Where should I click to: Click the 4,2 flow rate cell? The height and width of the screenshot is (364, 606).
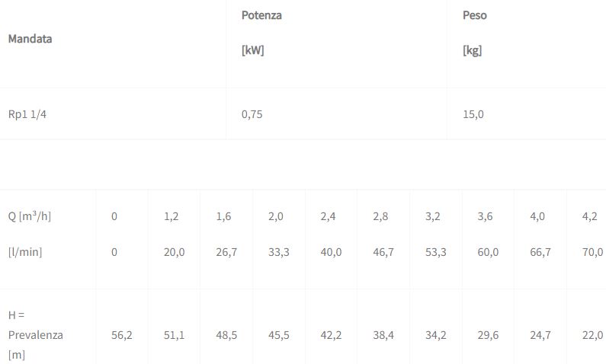589,216
